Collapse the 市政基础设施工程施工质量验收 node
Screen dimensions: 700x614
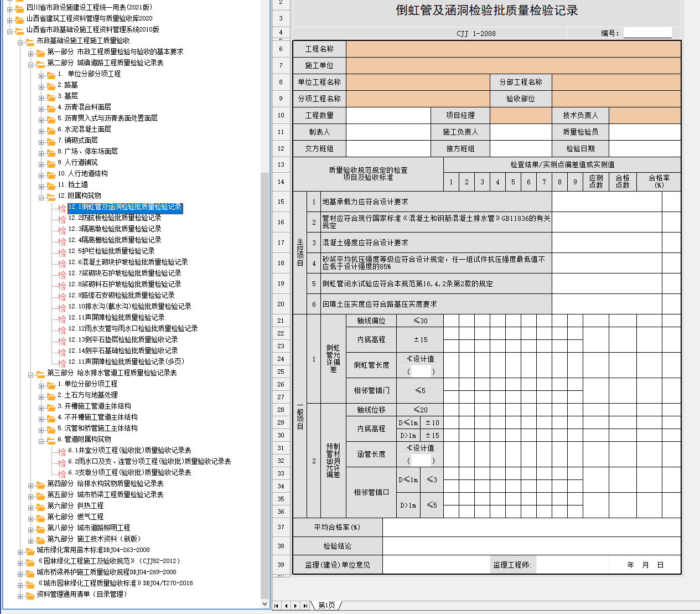[x=20, y=42]
